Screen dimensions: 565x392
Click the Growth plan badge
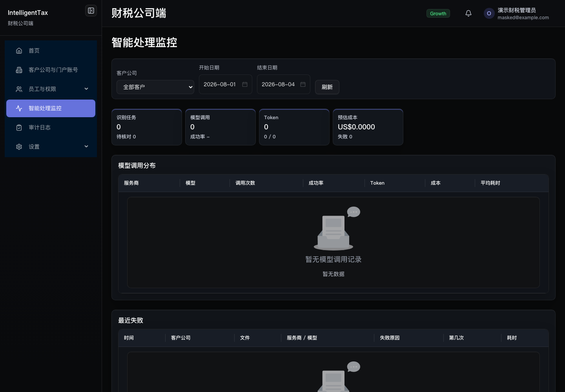coord(438,13)
